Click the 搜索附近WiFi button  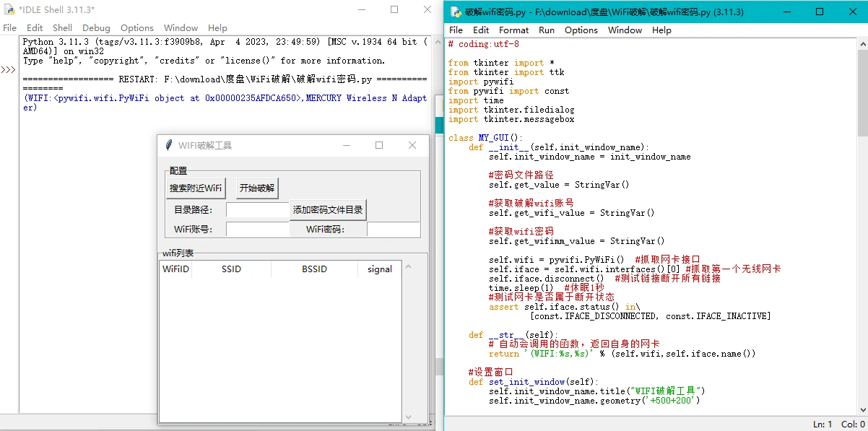click(196, 188)
